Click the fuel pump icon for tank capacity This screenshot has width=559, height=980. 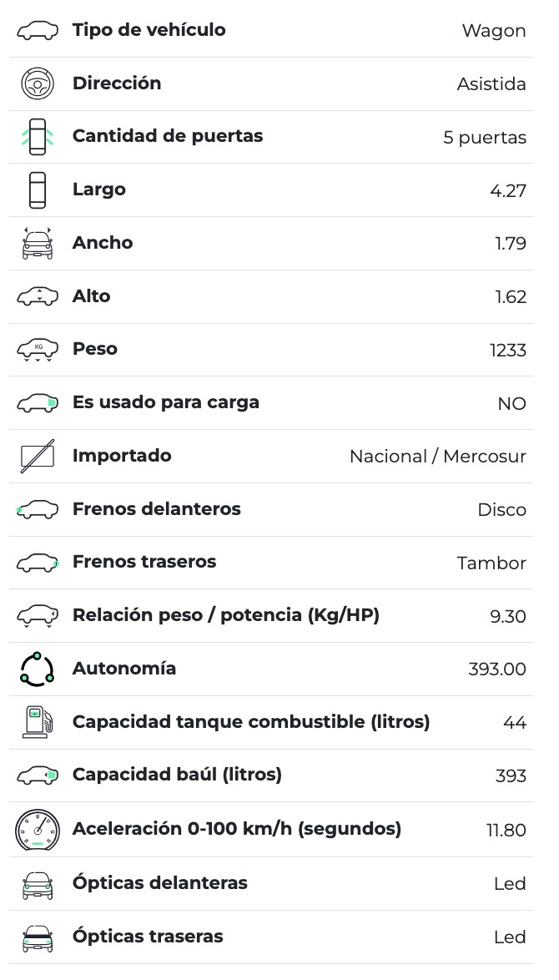pyautogui.click(x=38, y=722)
